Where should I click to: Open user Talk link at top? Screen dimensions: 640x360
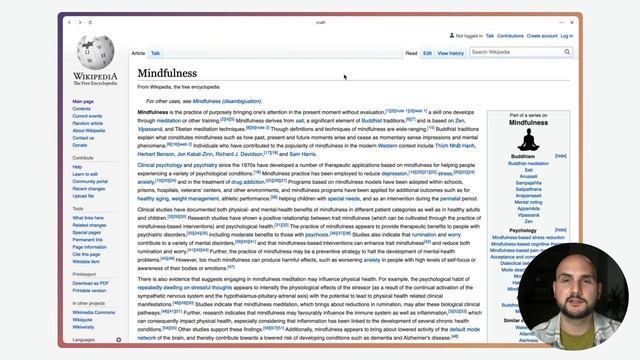[x=490, y=36]
